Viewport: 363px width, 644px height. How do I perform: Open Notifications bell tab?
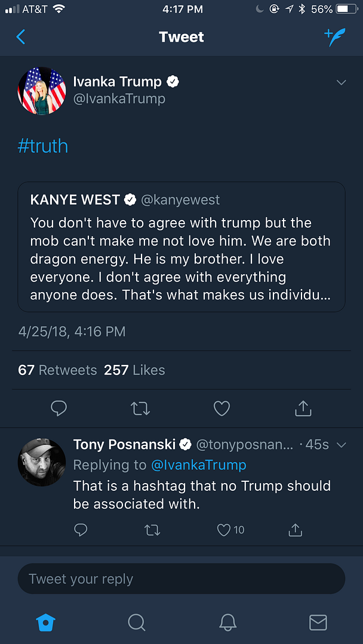click(227, 623)
